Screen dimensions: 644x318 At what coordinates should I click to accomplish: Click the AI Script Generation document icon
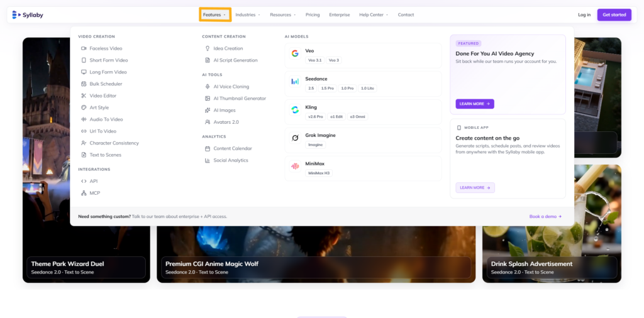(208, 60)
